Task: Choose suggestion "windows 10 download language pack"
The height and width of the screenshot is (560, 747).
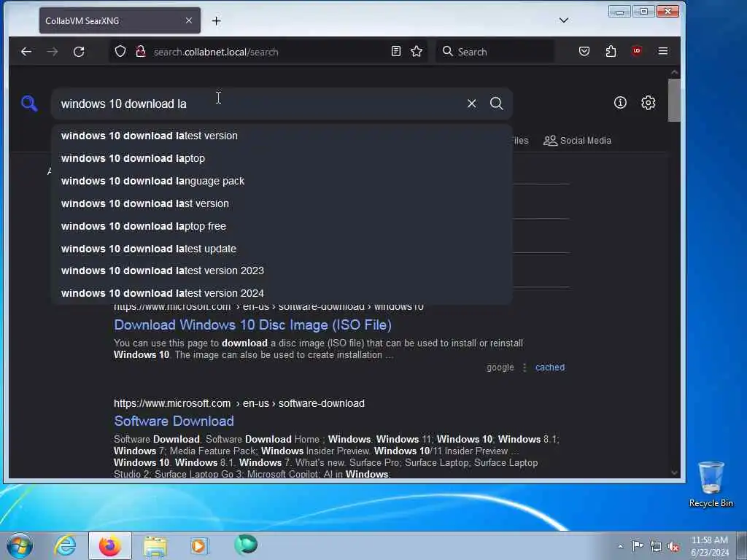Action: [281, 181]
